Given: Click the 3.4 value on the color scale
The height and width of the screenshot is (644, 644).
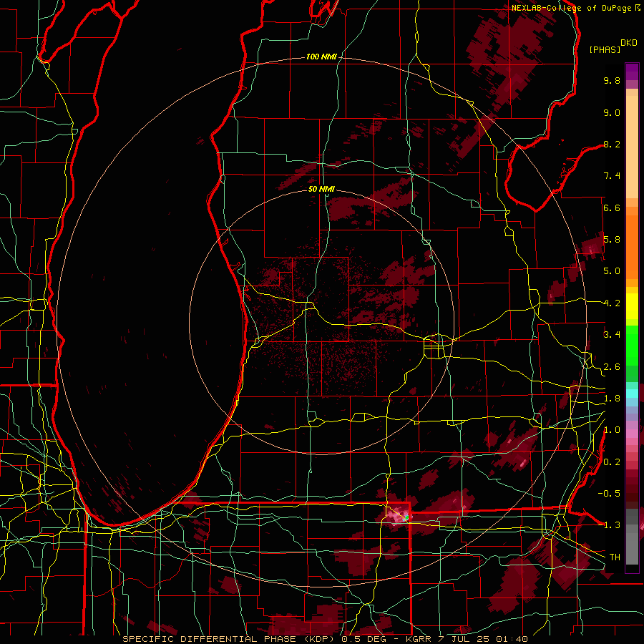Looking at the screenshot, I should (x=612, y=335).
